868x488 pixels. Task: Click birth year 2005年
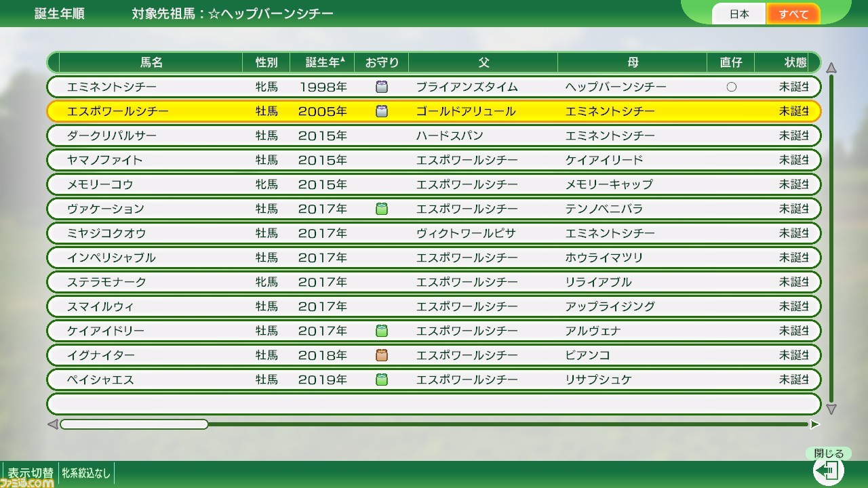click(x=323, y=111)
